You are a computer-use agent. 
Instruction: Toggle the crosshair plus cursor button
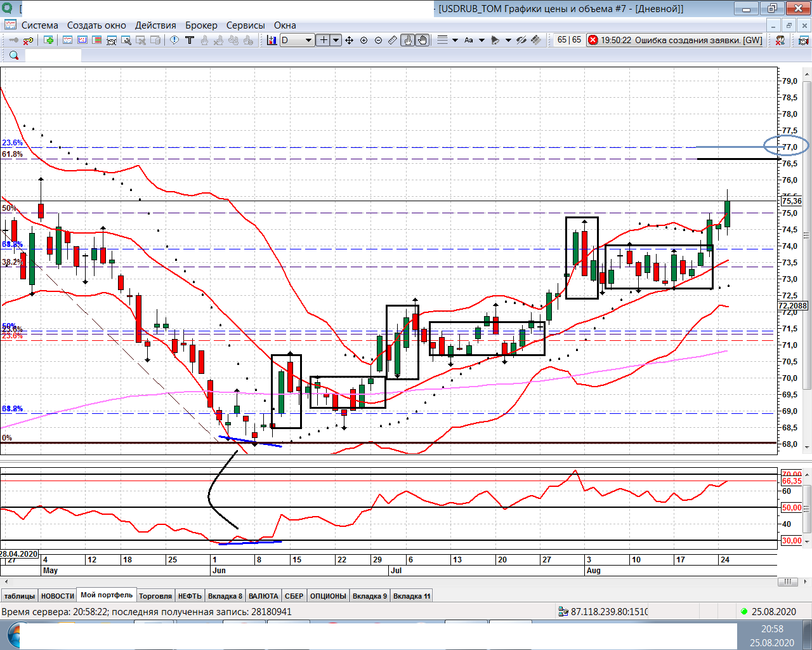323,40
